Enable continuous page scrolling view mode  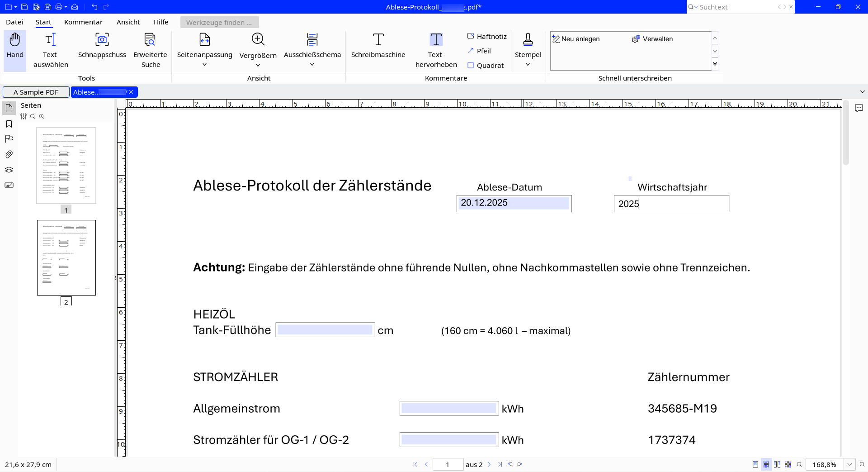pyautogui.click(x=766, y=464)
